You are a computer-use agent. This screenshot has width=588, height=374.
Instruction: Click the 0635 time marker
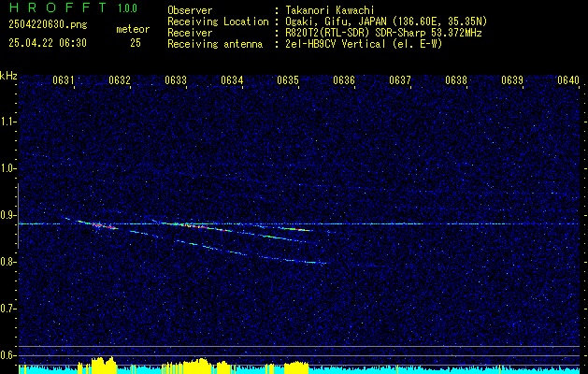pyautogui.click(x=288, y=79)
